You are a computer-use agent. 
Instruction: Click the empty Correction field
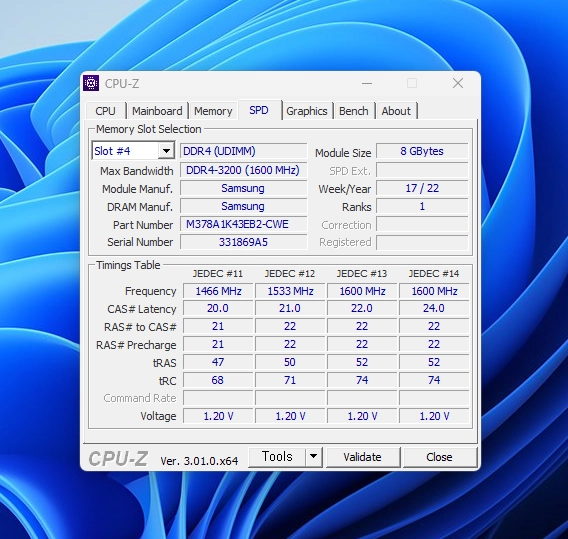click(x=422, y=225)
